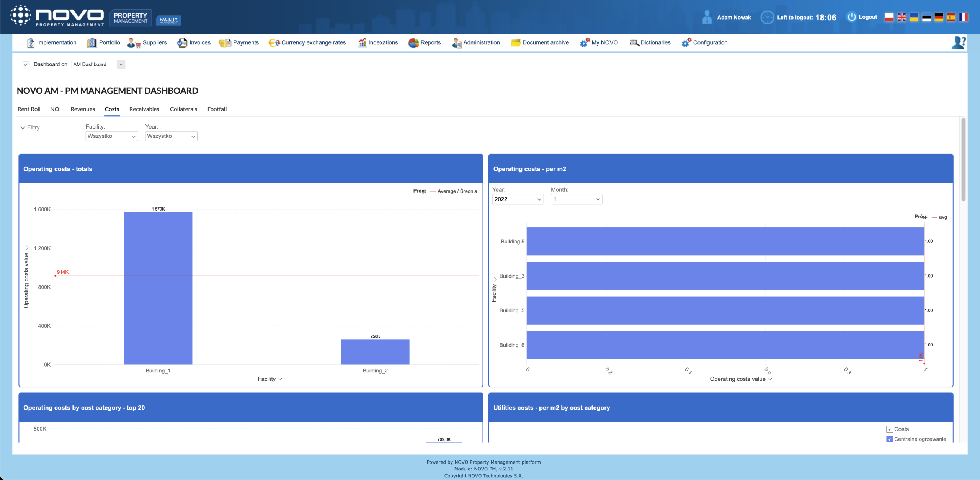Image resolution: width=980 pixels, height=480 pixels.
Task: Switch language with the German flag
Action: click(x=939, y=17)
